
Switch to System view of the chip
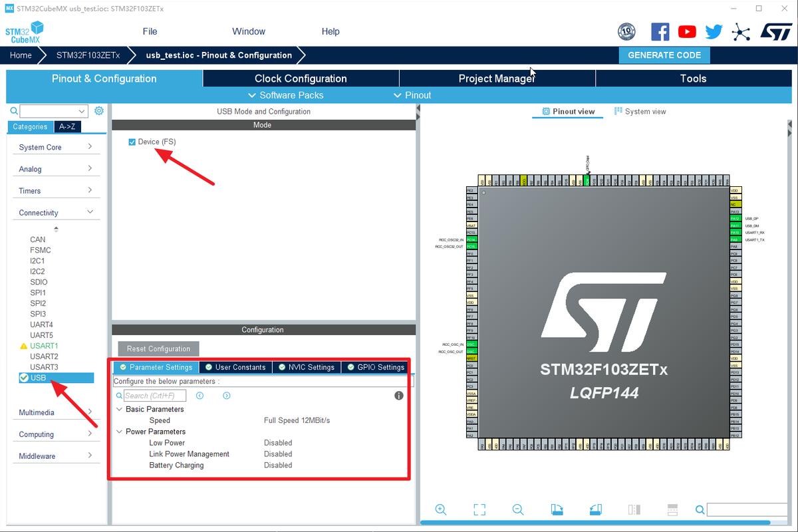[640, 111]
